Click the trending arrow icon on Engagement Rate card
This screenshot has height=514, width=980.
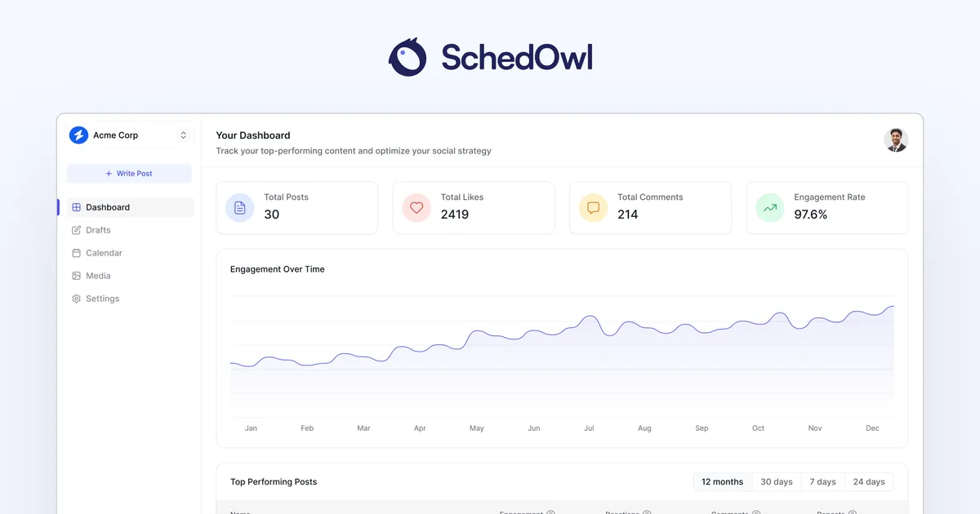[x=768, y=207]
